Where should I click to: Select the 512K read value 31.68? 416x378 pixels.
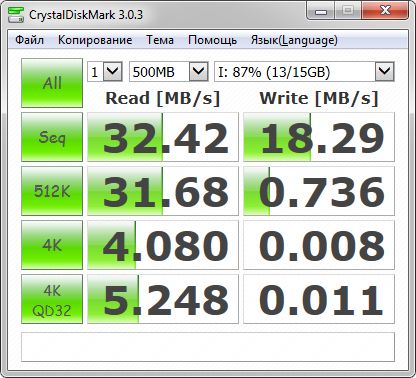tap(163, 191)
